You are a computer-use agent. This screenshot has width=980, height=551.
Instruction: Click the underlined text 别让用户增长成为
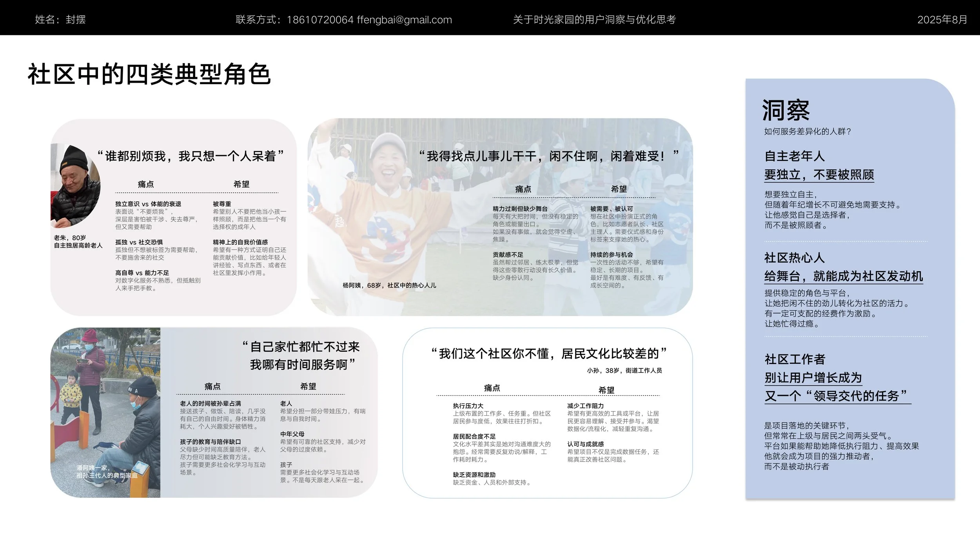tap(813, 377)
